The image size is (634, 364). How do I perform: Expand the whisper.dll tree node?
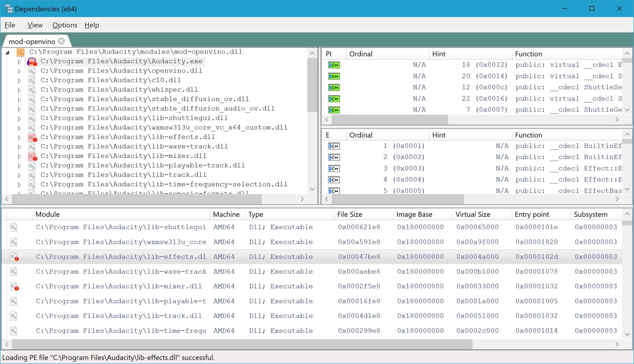(19, 90)
